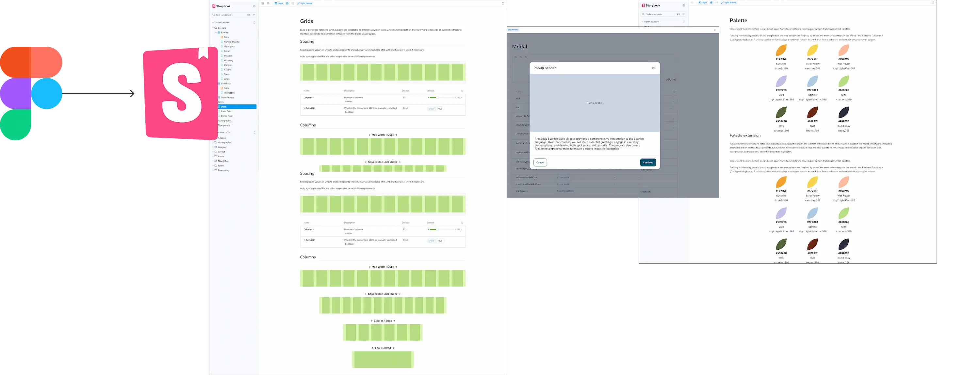Open settings gear in Grids window sidebar
The height and width of the screenshot is (375, 980).
tap(254, 6)
